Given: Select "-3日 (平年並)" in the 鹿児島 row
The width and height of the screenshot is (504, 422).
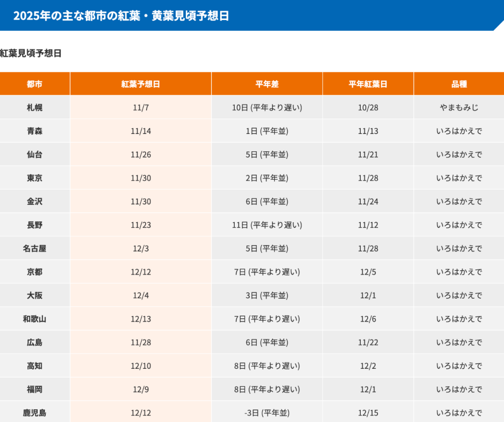Looking at the screenshot, I should coord(267,413).
